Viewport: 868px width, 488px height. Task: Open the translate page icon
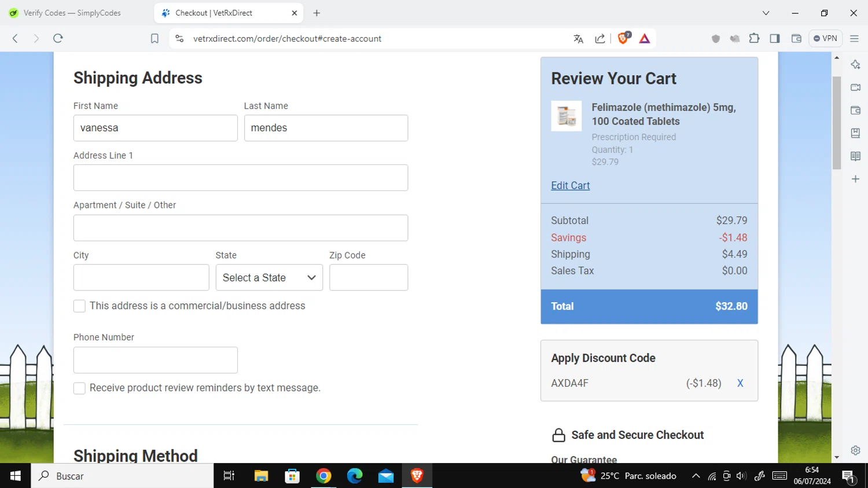coord(578,39)
